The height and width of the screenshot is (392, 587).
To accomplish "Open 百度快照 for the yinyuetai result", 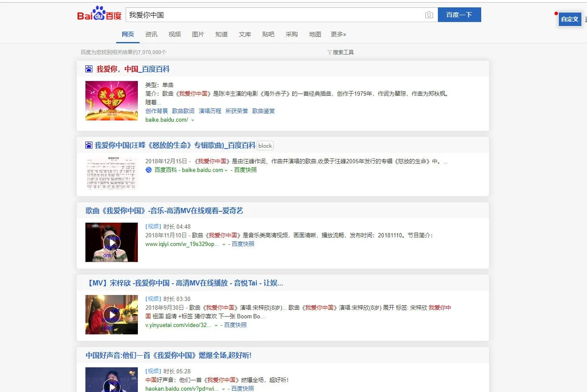I will point(235,325).
